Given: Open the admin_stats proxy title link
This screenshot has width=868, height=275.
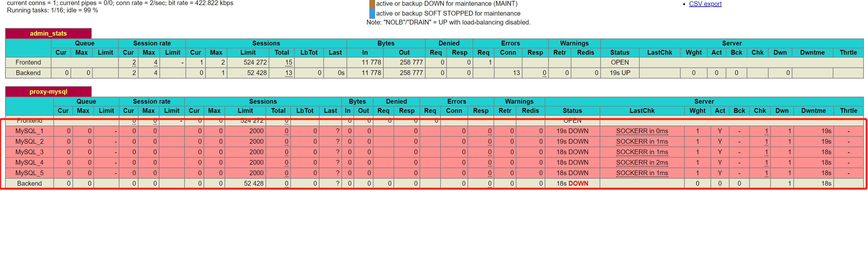Looking at the screenshot, I should coord(48,33).
